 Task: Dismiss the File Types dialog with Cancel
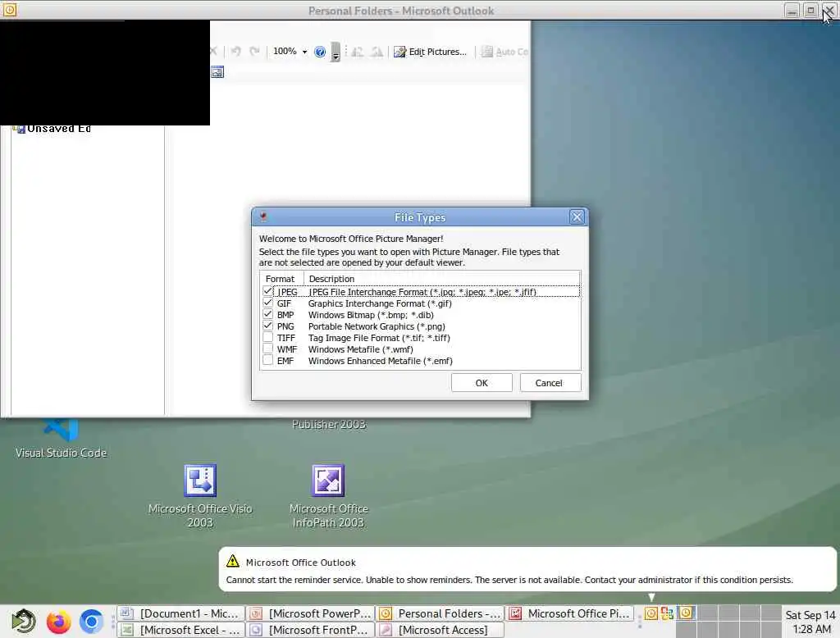[x=550, y=382]
